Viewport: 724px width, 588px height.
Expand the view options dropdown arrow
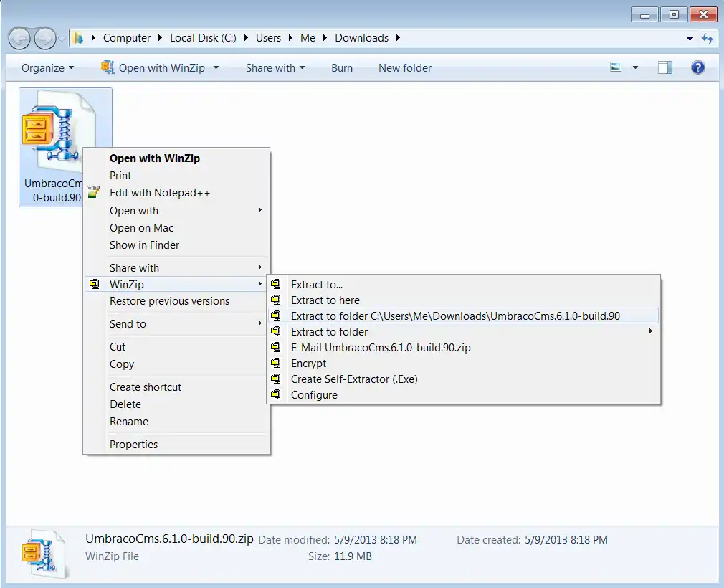[635, 67]
